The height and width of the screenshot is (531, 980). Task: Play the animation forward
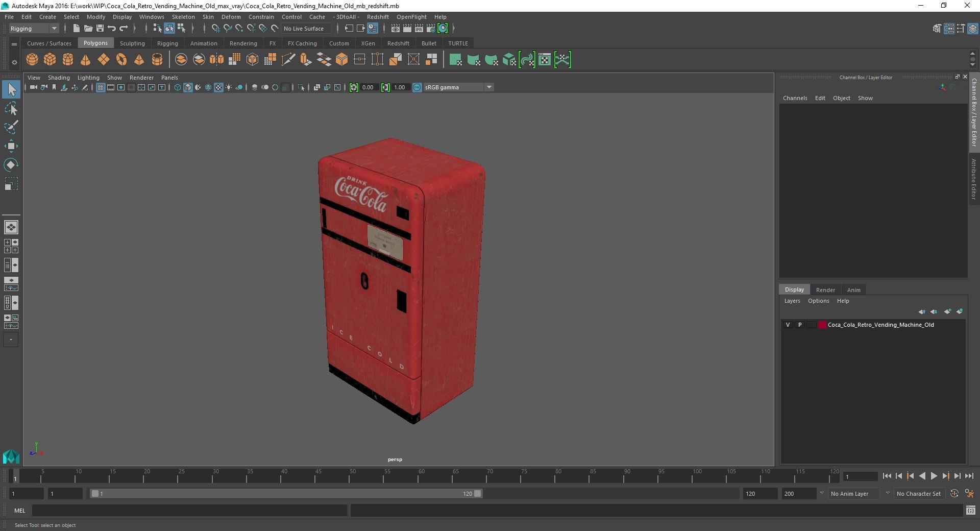pyautogui.click(x=934, y=476)
